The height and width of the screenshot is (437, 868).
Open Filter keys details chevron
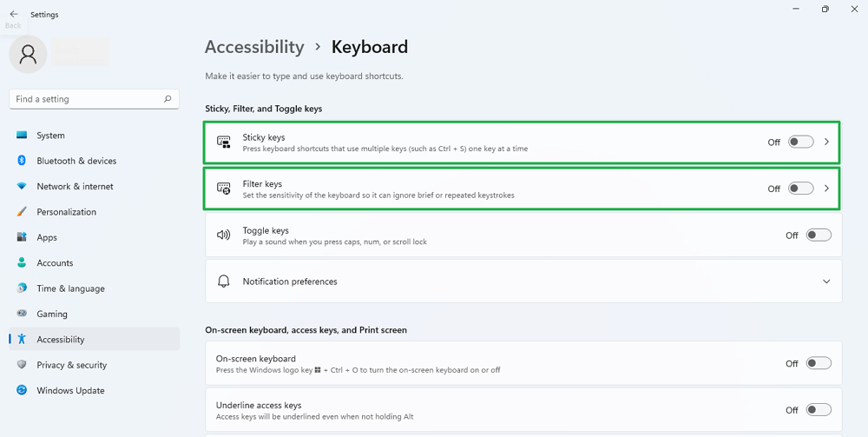click(x=826, y=189)
